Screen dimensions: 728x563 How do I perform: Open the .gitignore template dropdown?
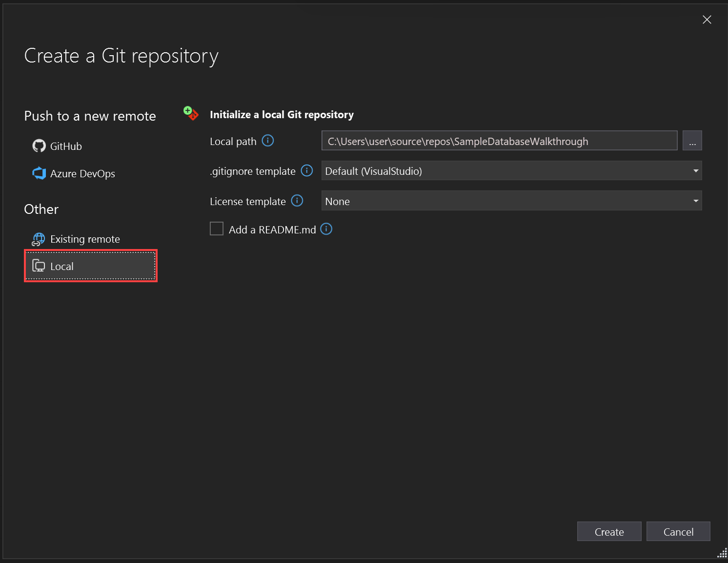(x=696, y=170)
